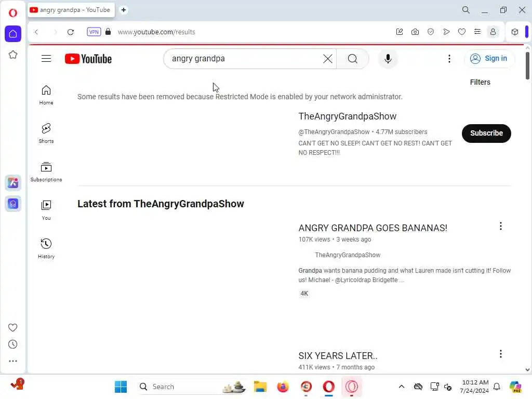Subscribe to TheAngryGrandpaShow
Image resolution: width=532 pixels, height=399 pixels.
pos(486,134)
